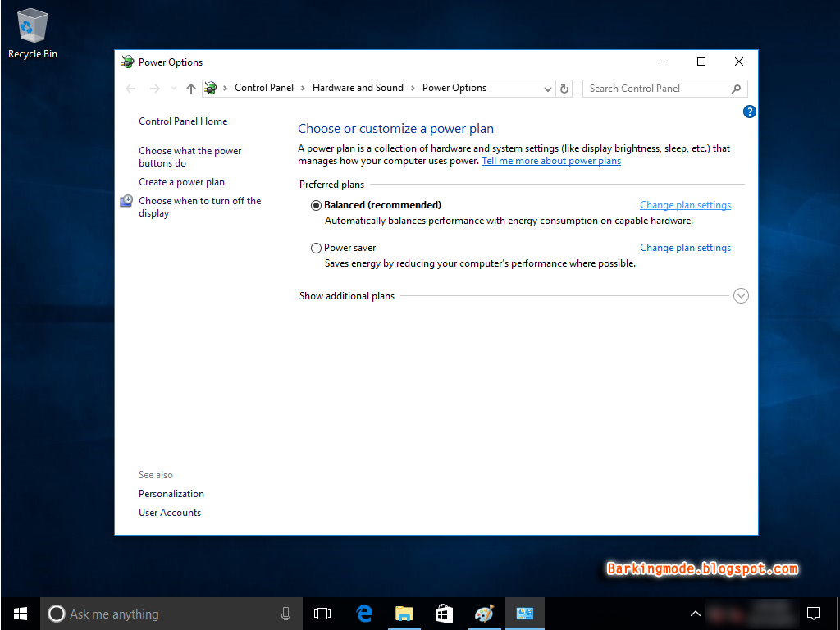This screenshot has width=840, height=630.
Task: Change plan settings for Balanced plan
Action: [x=685, y=205]
